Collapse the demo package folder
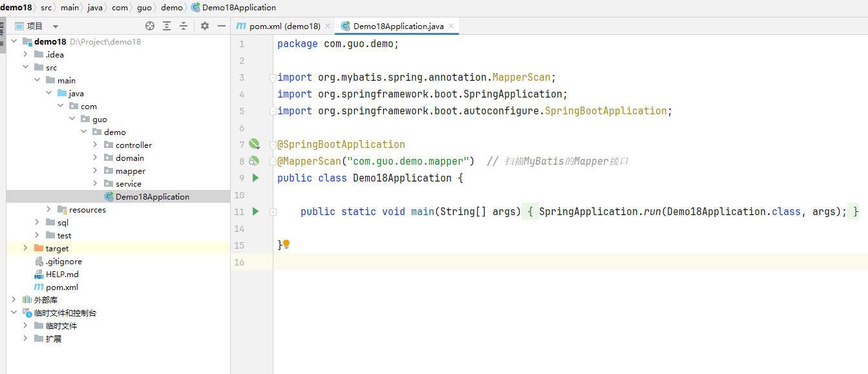 (x=83, y=132)
